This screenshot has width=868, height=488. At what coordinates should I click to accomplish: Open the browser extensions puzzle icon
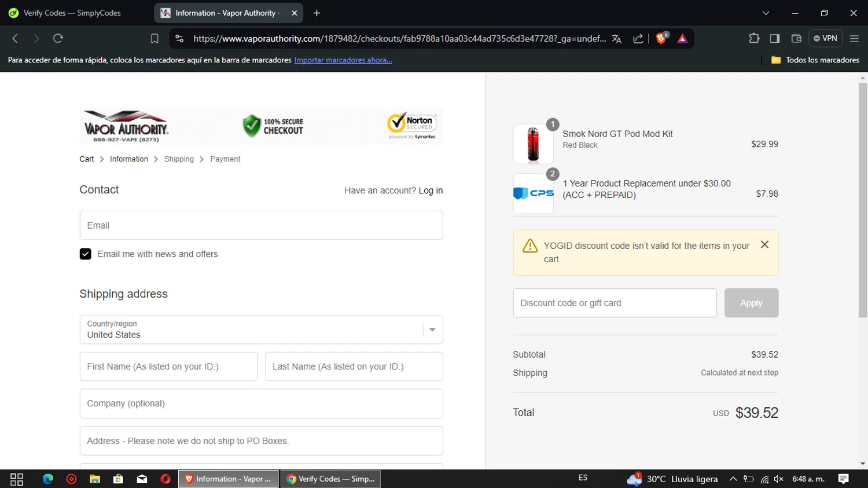pos(754,39)
